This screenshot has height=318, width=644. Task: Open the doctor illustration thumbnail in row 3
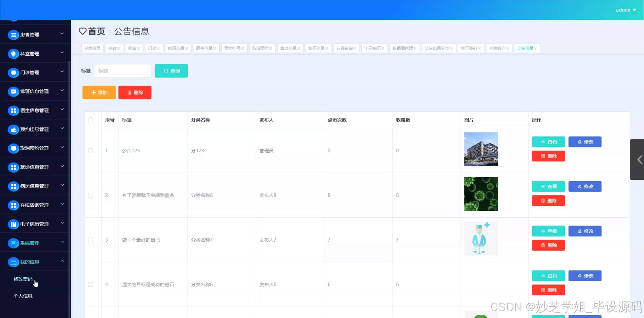pyautogui.click(x=481, y=238)
